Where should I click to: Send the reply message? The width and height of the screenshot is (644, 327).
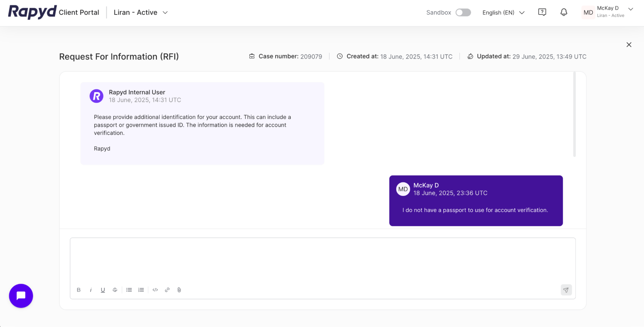[566, 290]
